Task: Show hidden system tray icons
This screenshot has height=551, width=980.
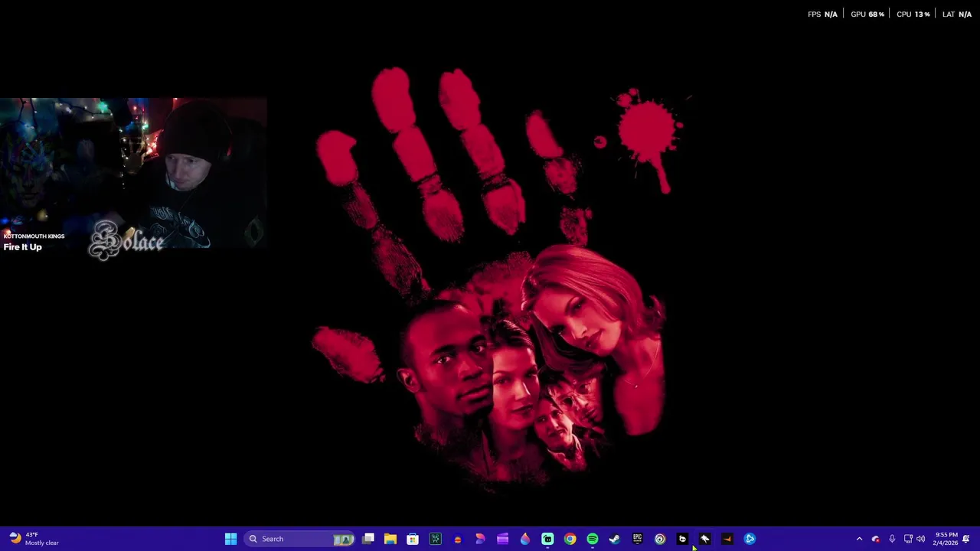Action: click(859, 539)
